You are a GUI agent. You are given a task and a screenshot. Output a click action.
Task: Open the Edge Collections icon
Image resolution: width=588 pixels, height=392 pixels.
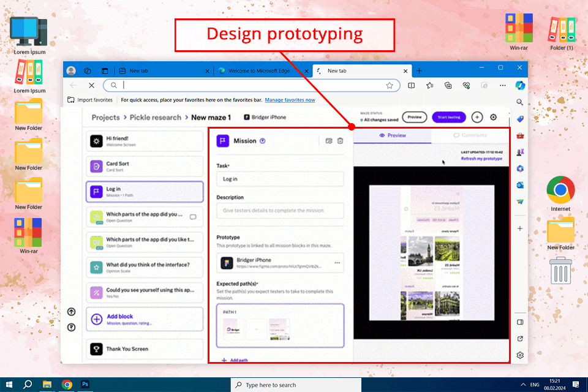tap(448, 86)
